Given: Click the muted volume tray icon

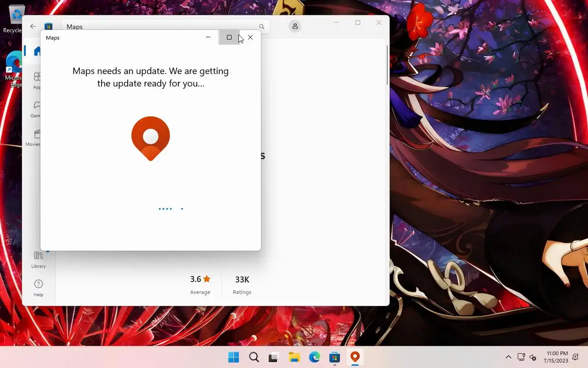Looking at the screenshot, I should 533,357.
